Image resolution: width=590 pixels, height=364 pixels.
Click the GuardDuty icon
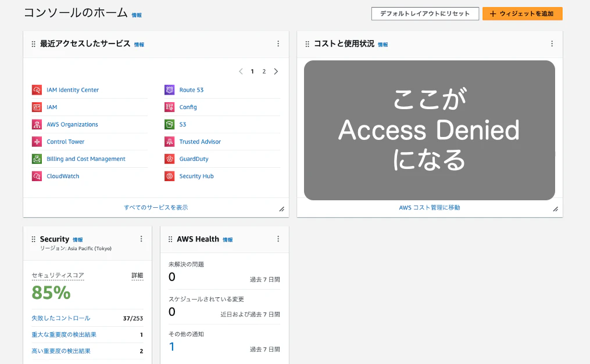(x=170, y=159)
